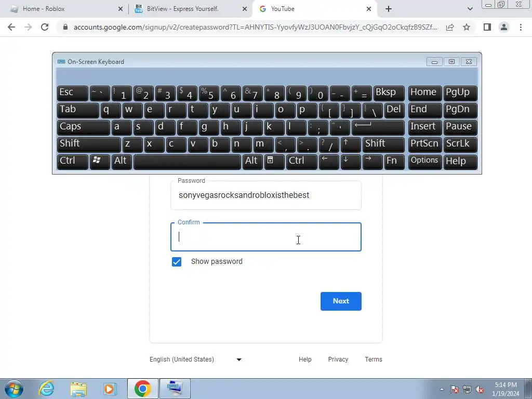Hit the Esc key on On-Screen Keyboard
The height and width of the screenshot is (399, 532).
73,94
